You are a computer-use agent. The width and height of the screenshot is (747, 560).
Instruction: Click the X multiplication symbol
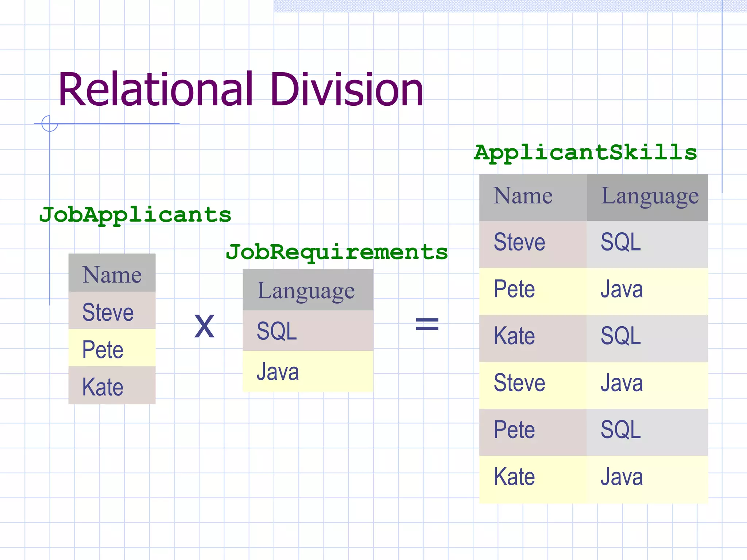coord(204,326)
